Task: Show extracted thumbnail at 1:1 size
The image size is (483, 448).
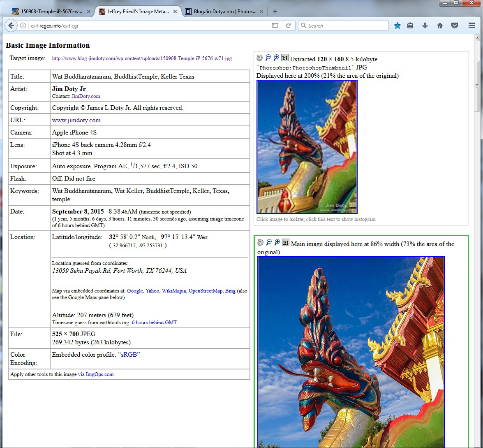Action: tap(284, 58)
